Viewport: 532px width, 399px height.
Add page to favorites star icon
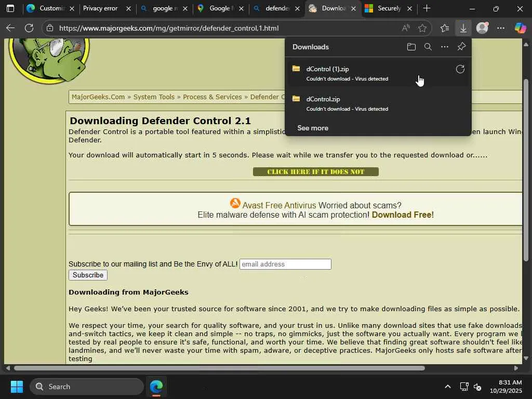(x=422, y=28)
